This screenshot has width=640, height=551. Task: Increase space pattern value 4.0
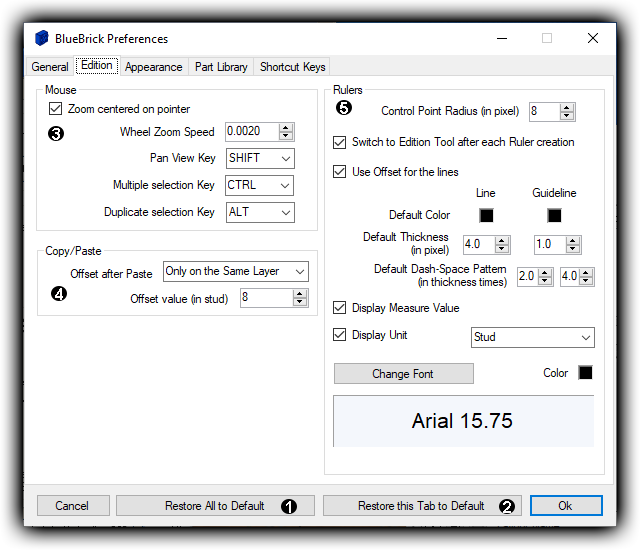click(x=587, y=273)
